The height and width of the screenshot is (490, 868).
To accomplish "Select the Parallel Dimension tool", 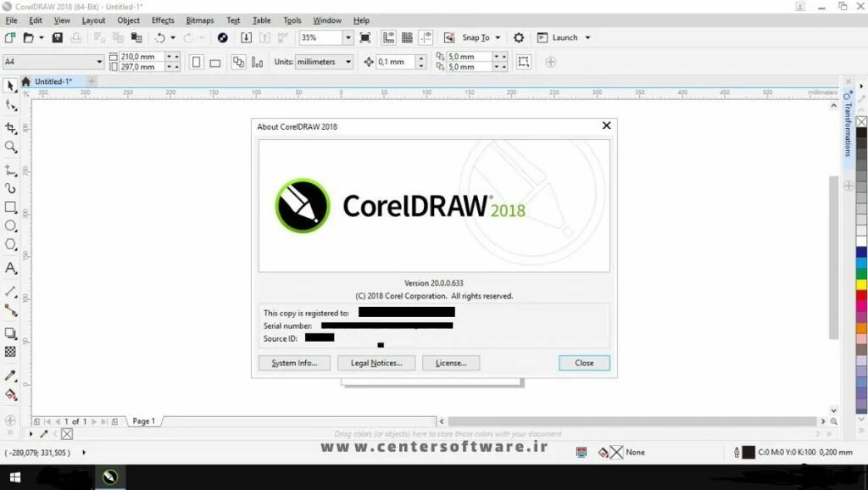I will tap(10, 292).
